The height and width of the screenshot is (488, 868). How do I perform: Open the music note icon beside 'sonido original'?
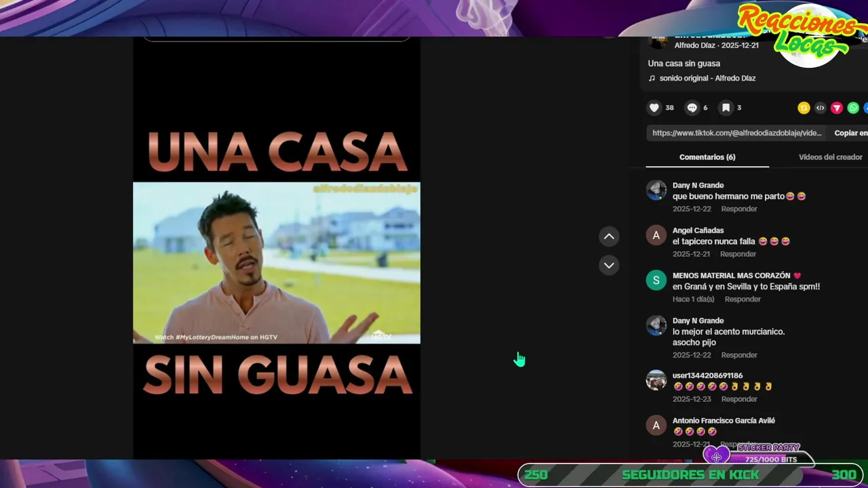[652, 78]
